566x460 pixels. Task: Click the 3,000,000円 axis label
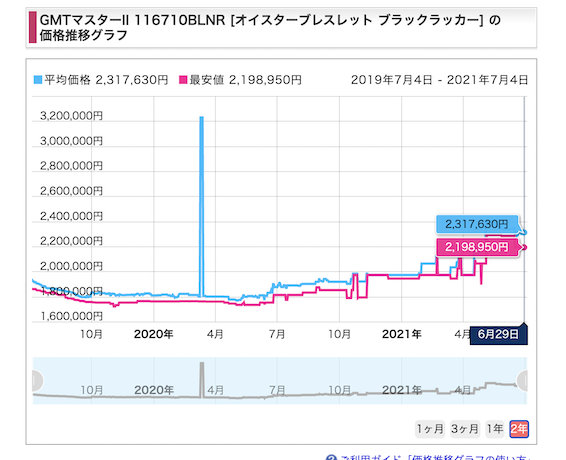click(71, 141)
